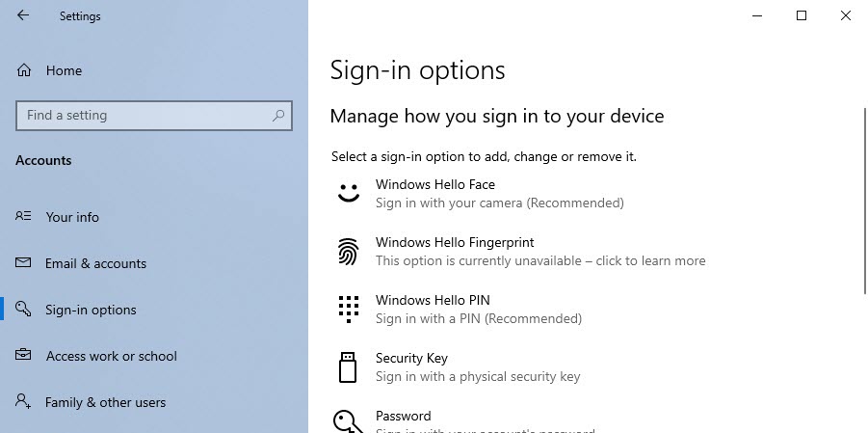This screenshot has height=433, width=868.
Task: Click the search magnifier icon
Action: click(x=278, y=116)
